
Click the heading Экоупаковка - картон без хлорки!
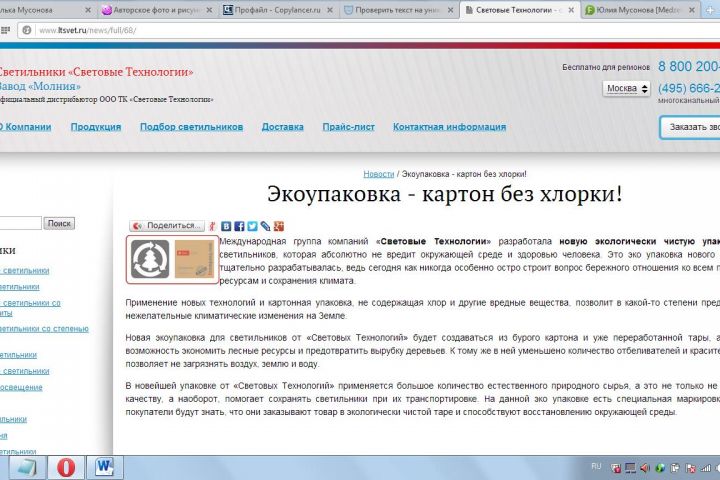(x=445, y=194)
